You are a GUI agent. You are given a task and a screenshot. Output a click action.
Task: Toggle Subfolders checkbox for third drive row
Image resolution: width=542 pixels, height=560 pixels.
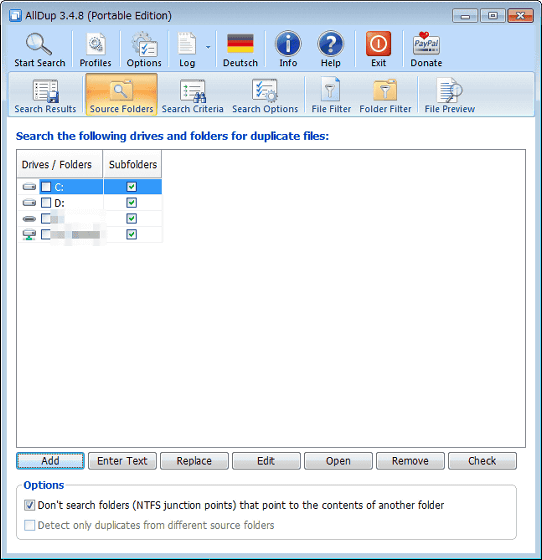pyautogui.click(x=132, y=218)
